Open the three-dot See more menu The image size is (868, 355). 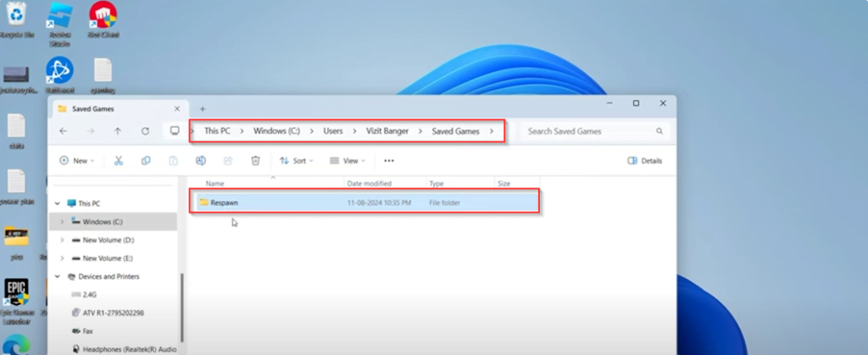tap(389, 160)
